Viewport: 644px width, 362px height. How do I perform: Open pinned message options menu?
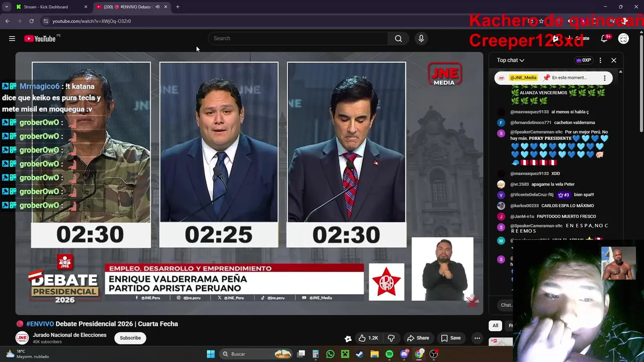pyautogui.click(x=605, y=78)
